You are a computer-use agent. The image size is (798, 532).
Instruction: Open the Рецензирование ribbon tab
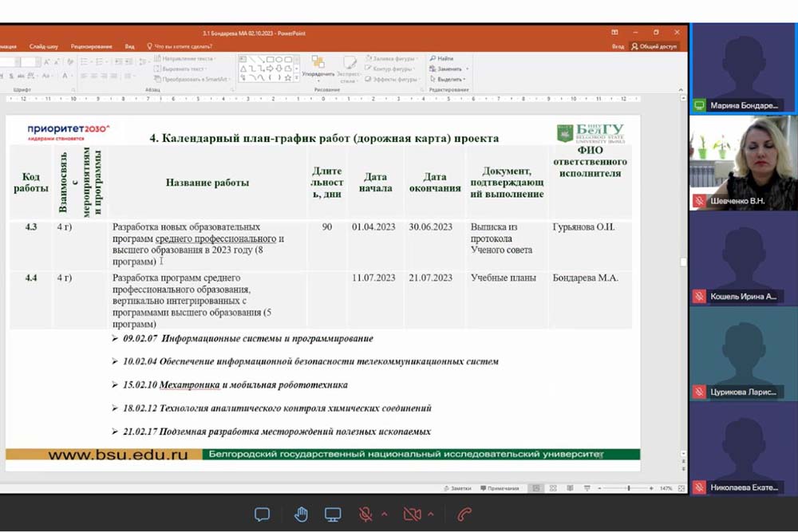(91, 46)
